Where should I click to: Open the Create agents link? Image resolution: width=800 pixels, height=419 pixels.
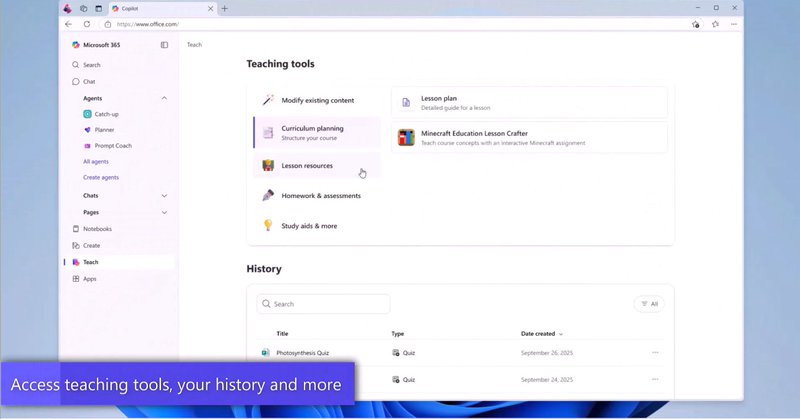[x=101, y=178]
